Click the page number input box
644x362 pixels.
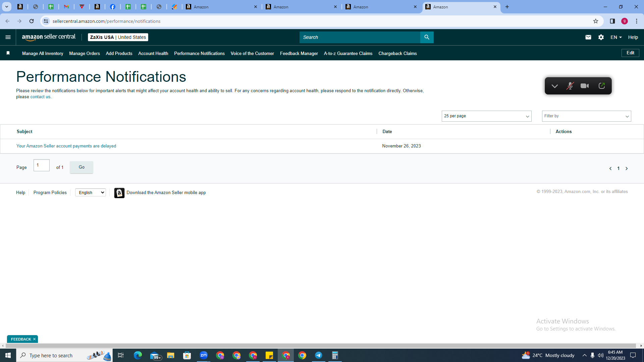tap(42, 165)
